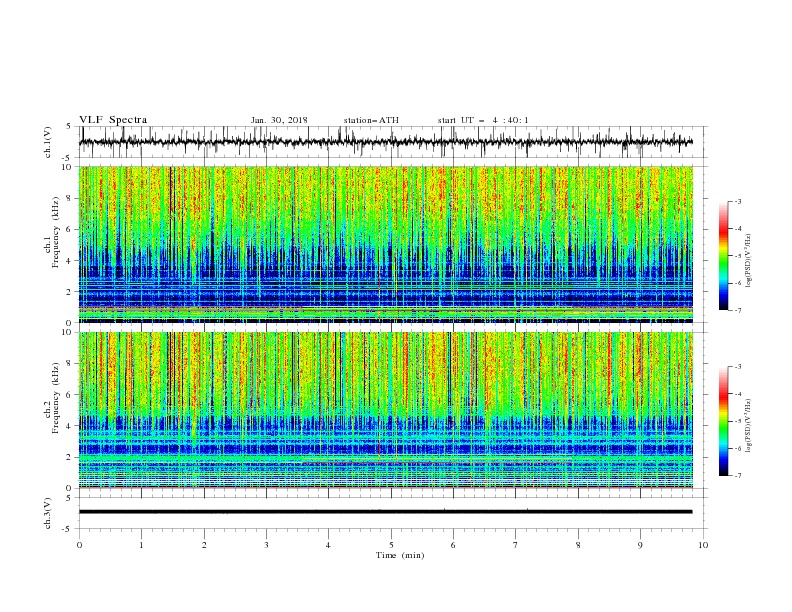Select the date label "Jan. 30, 2018"
This screenshot has width=792, height=612.
coord(279,120)
